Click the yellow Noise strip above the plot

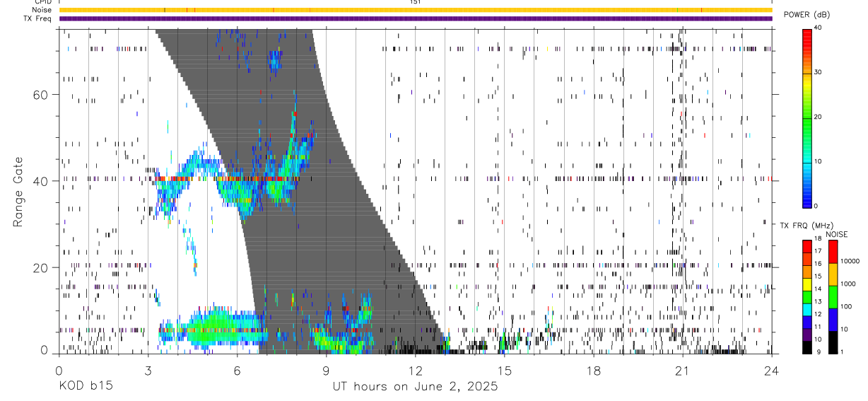point(415,10)
